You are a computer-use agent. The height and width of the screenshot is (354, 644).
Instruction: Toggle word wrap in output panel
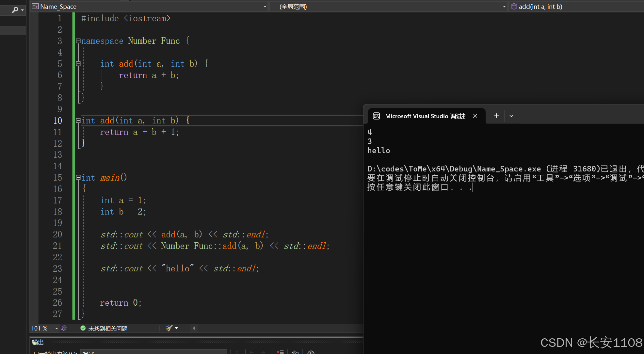[x=295, y=352]
